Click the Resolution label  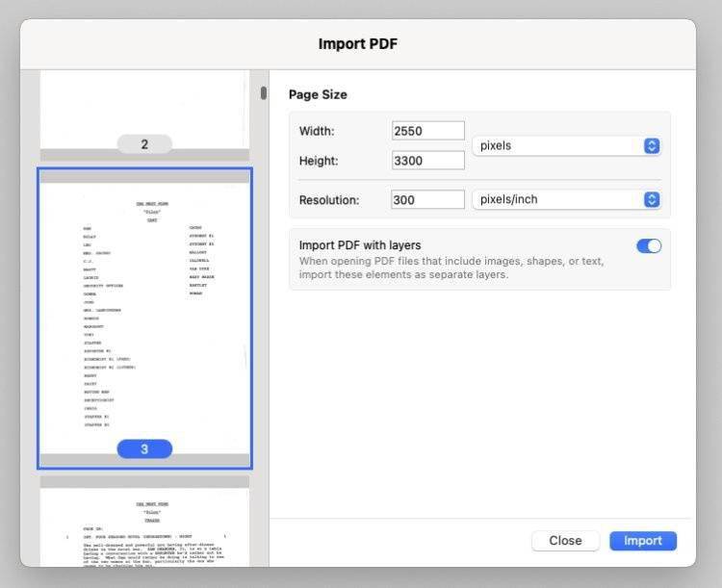(x=328, y=200)
